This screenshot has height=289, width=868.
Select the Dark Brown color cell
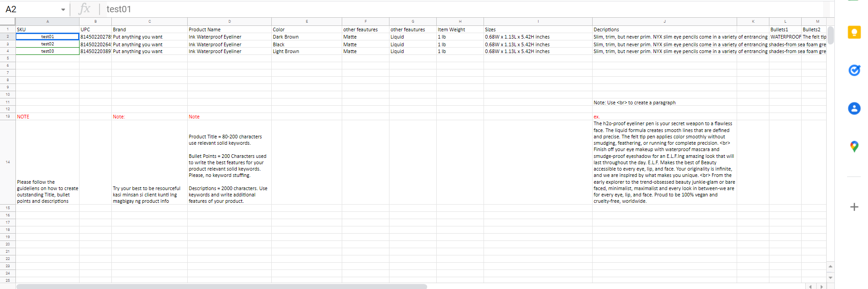307,37
